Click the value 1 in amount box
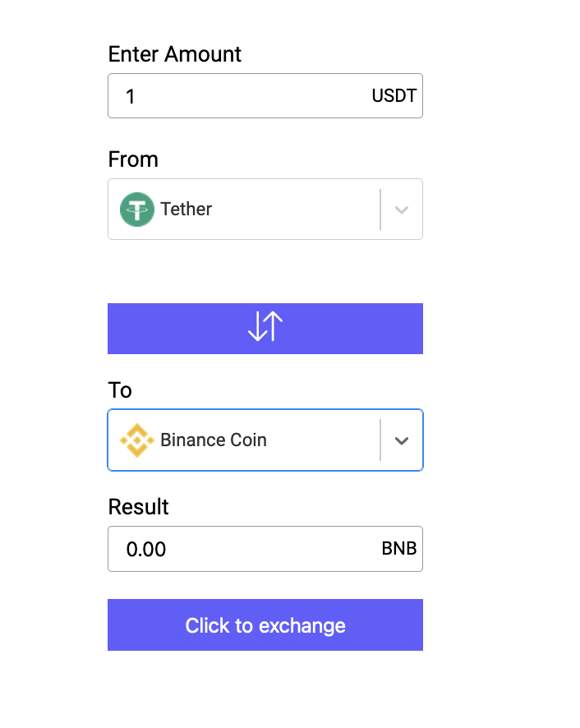 pyautogui.click(x=131, y=97)
